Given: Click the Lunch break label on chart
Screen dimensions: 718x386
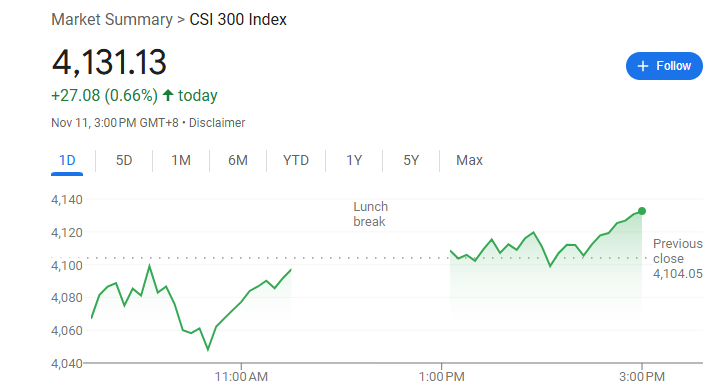Looking at the screenshot, I should 370,214.
